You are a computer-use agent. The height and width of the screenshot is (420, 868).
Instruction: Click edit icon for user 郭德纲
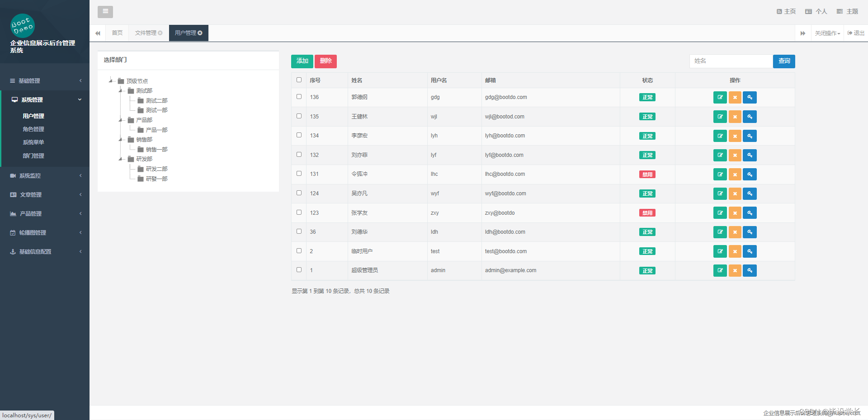click(x=720, y=97)
